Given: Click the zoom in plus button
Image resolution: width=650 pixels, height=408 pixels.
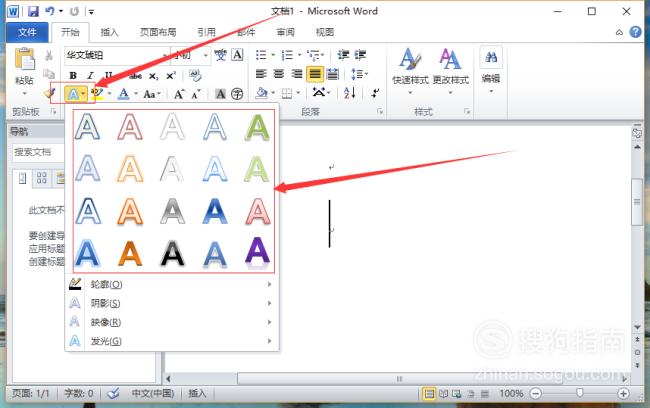Looking at the screenshot, I should point(623,393).
